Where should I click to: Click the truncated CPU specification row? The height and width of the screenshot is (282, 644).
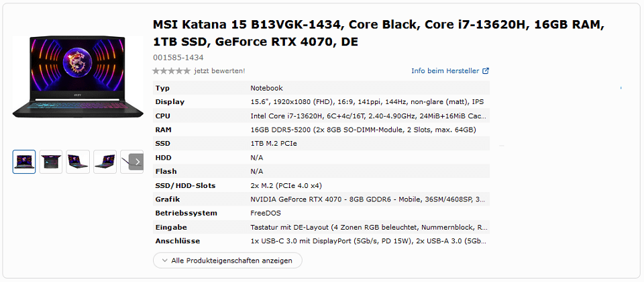point(321,116)
